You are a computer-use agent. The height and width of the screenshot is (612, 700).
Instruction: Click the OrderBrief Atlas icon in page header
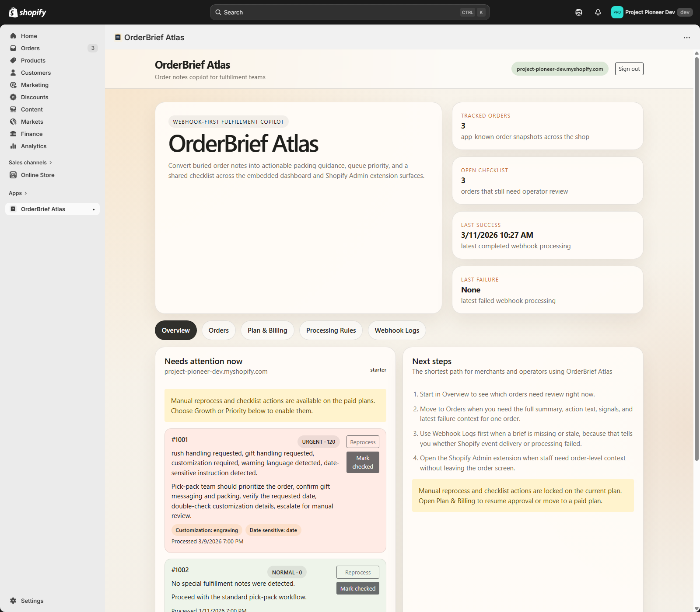tap(118, 38)
